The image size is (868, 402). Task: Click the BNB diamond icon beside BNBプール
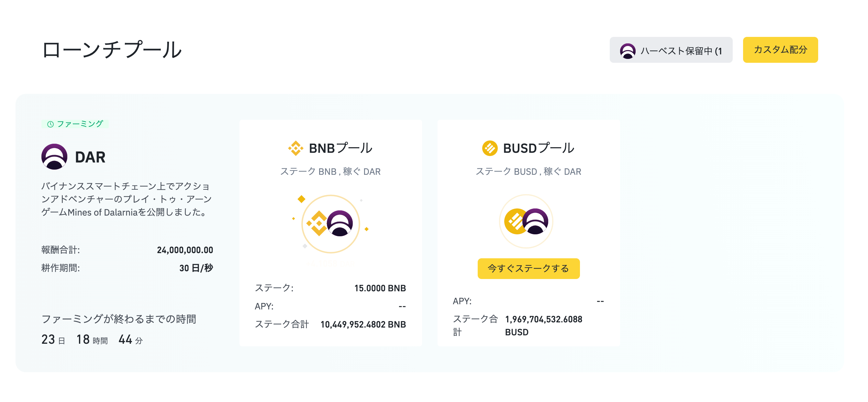coord(295,148)
